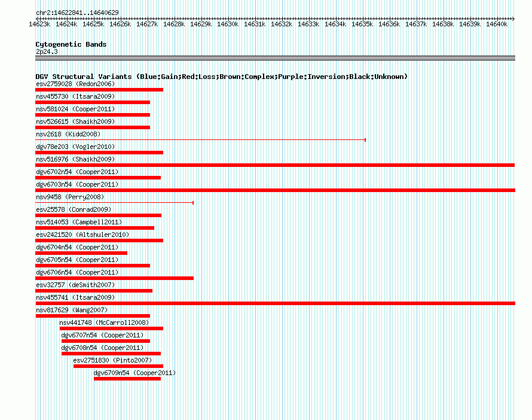Click the full-width bar under nsv516976
The height and width of the screenshot is (420, 532).
(x=275, y=165)
